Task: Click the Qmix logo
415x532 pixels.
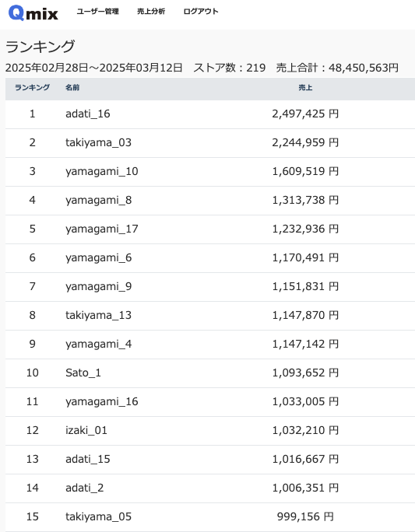Action: pyautogui.click(x=33, y=13)
